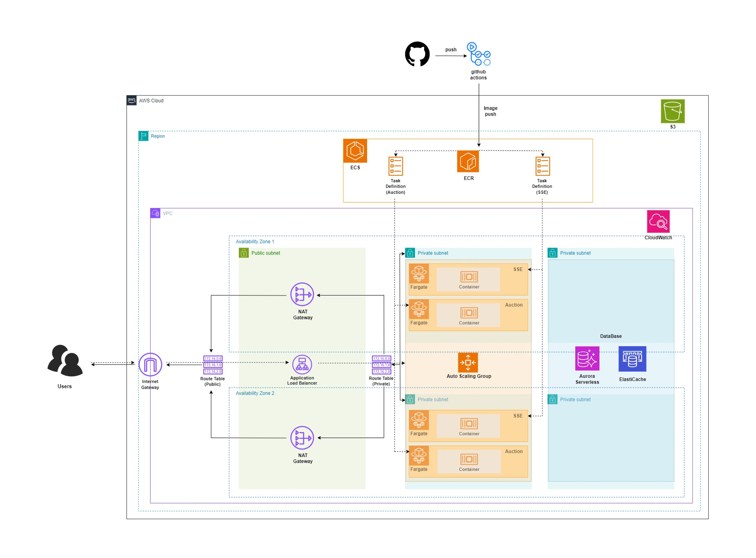Select the github actions workflow icon
The width and height of the screenshot is (756, 558).
coord(479,54)
